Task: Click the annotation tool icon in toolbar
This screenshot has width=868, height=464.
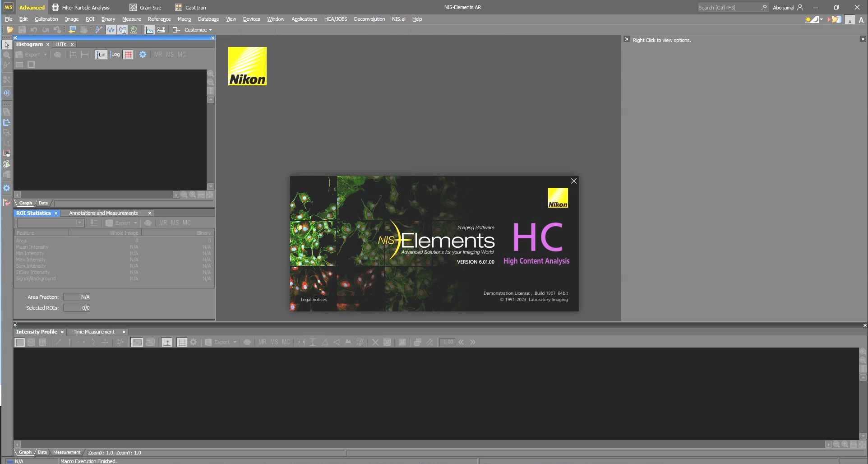Action: coord(98,30)
